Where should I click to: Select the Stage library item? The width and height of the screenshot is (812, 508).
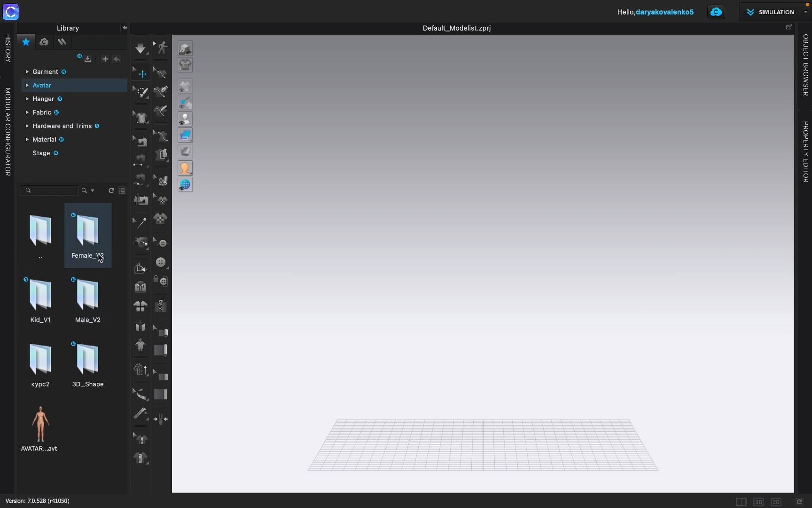coord(41,153)
